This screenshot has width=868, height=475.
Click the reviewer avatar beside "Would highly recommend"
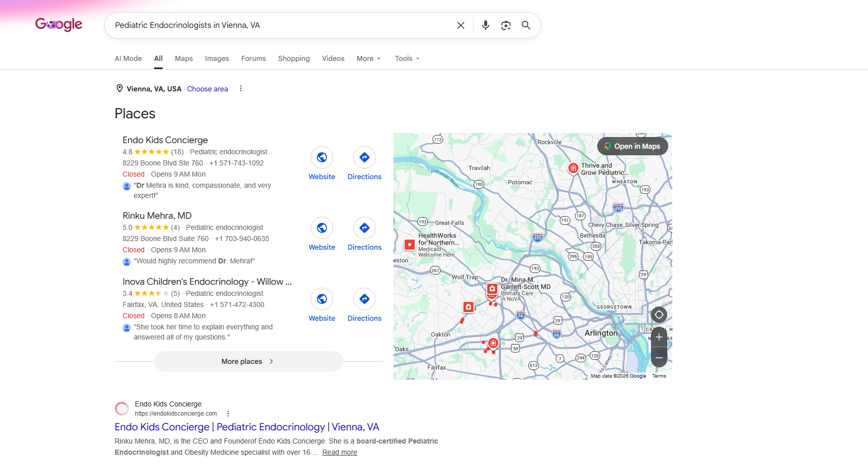[x=127, y=262]
